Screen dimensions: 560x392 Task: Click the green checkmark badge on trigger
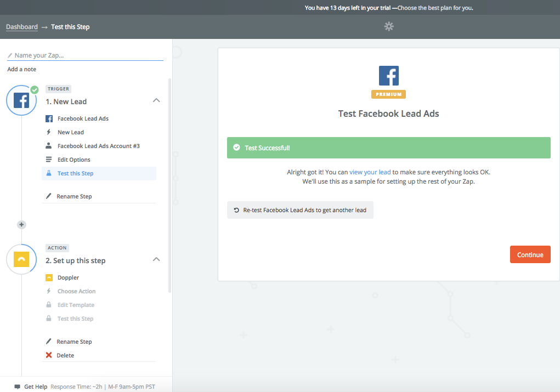[35, 89]
